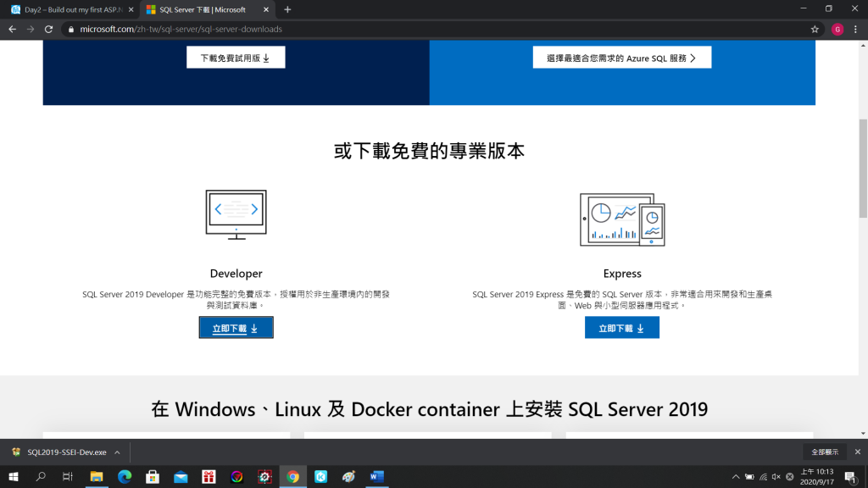The width and height of the screenshot is (868, 488).
Task: Download the Developer edition 立即下載
Action: coord(236,328)
